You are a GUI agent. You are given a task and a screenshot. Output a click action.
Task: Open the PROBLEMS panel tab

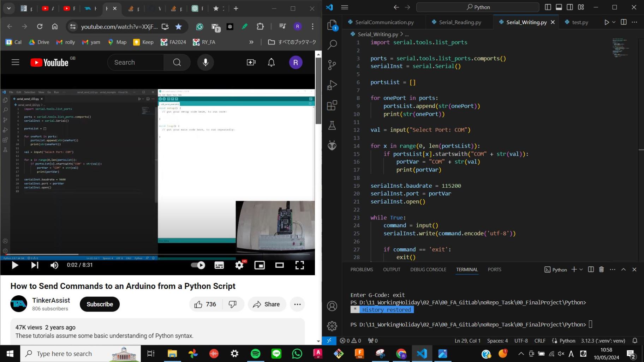[x=362, y=270]
